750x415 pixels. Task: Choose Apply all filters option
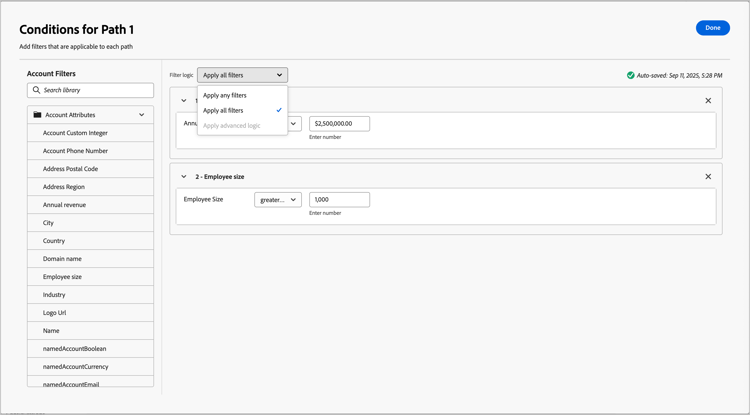click(x=243, y=110)
